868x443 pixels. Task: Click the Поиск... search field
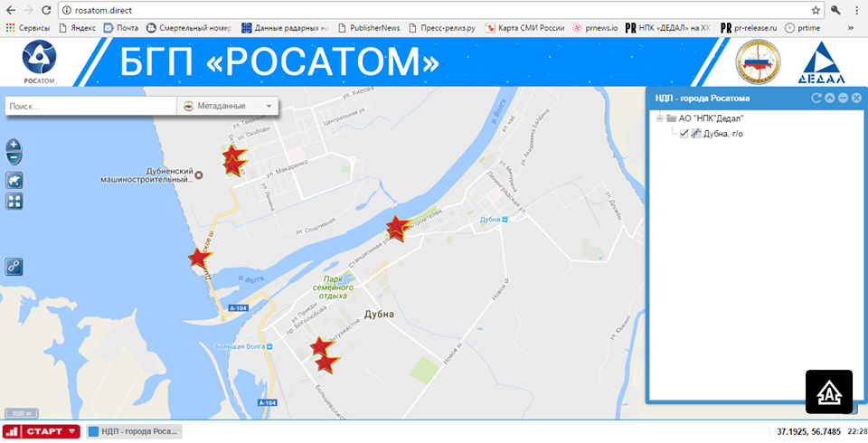coord(90,106)
